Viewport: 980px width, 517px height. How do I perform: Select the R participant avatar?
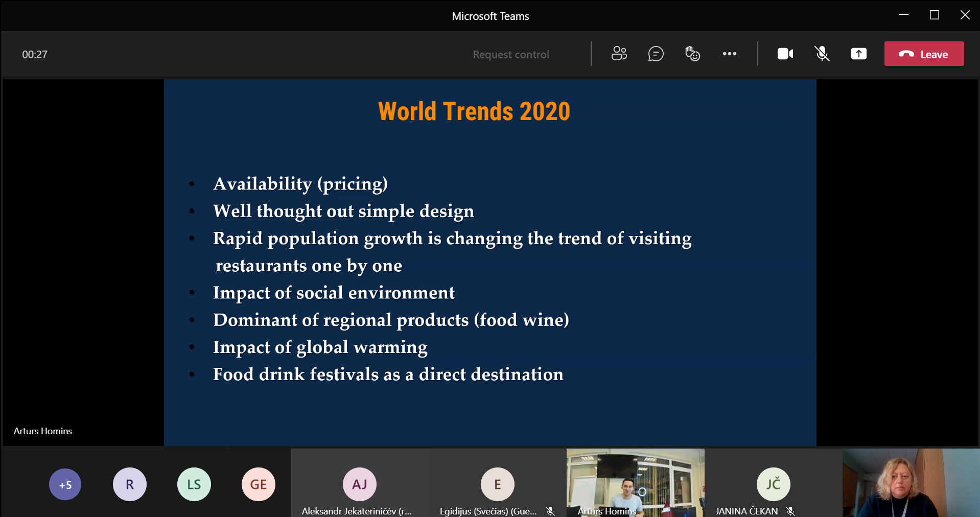point(130,484)
